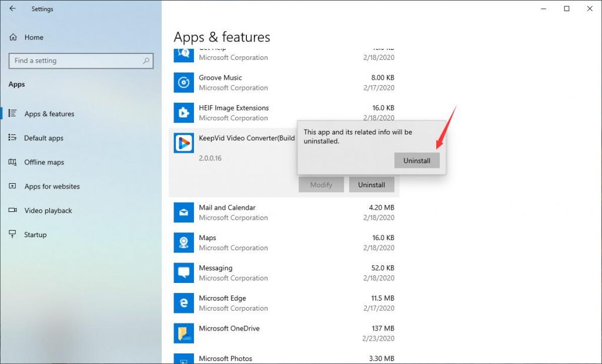This screenshot has height=364, width=602.
Task: Click the Startup sidebar icon
Action: click(x=12, y=234)
